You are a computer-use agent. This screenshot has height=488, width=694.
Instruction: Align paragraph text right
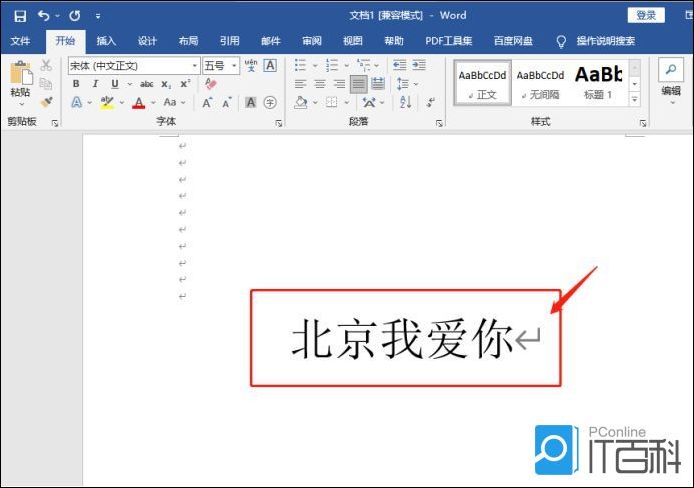click(339, 84)
